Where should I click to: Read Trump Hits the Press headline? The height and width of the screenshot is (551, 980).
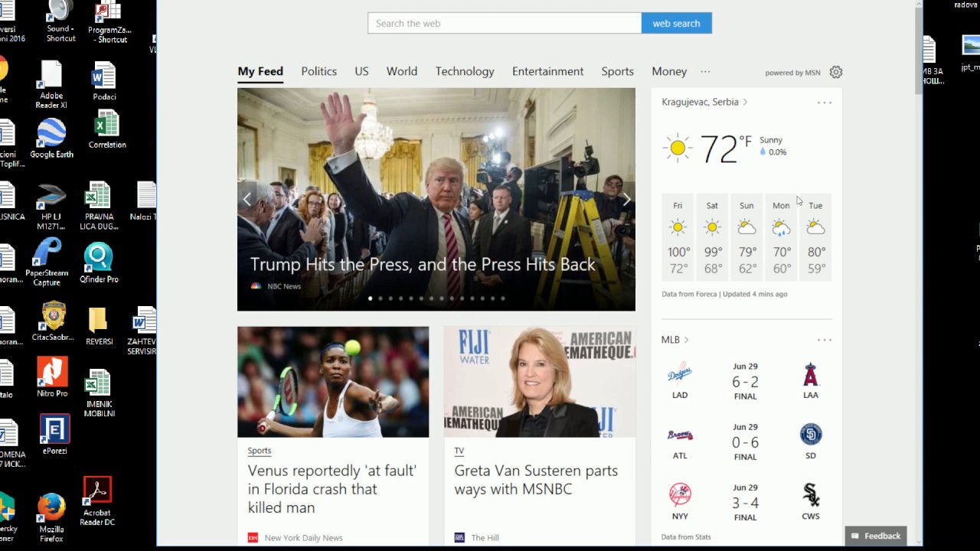click(423, 264)
